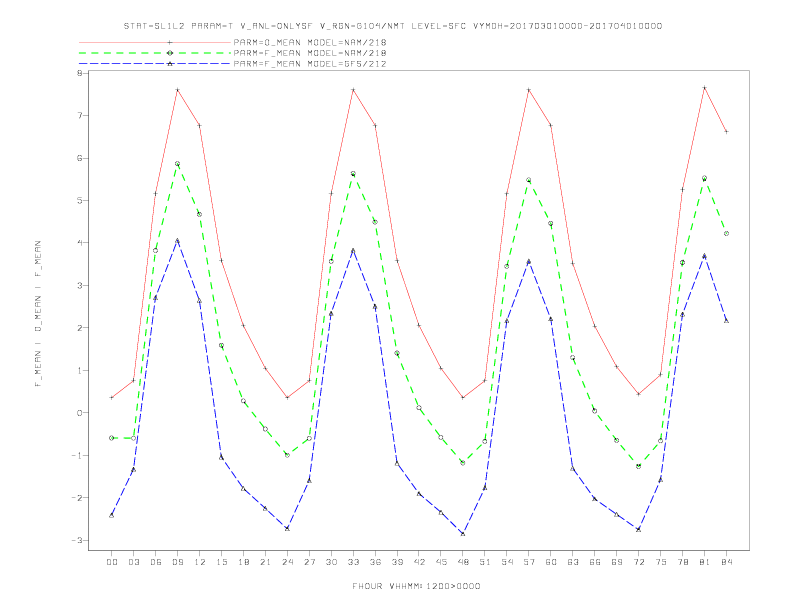Click x-axis tick label 03
The image size is (792, 612).
(x=133, y=562)
